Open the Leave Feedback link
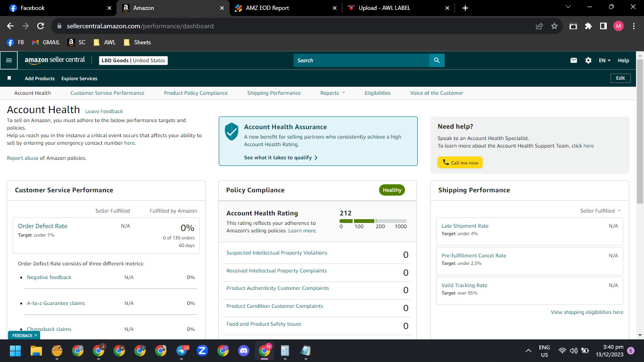 pos(104,111)
